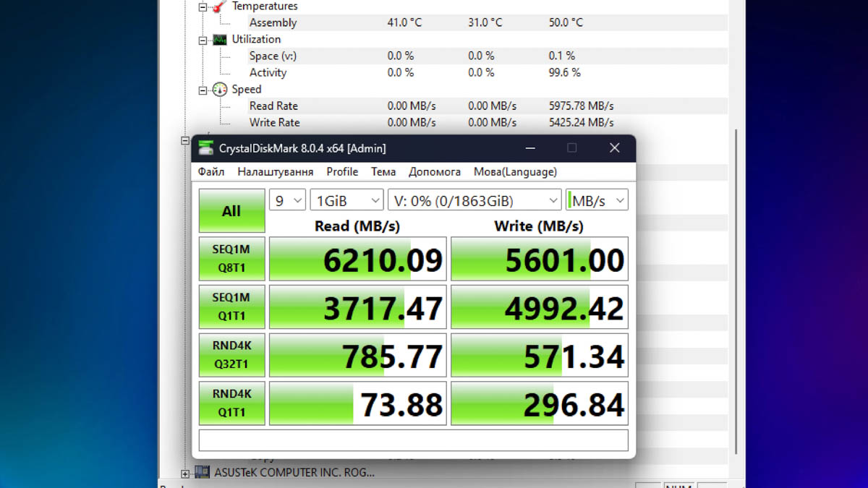Select the Speed gauge icon
868x488 pixels.
pyautogui.click(x=220, y=89)
